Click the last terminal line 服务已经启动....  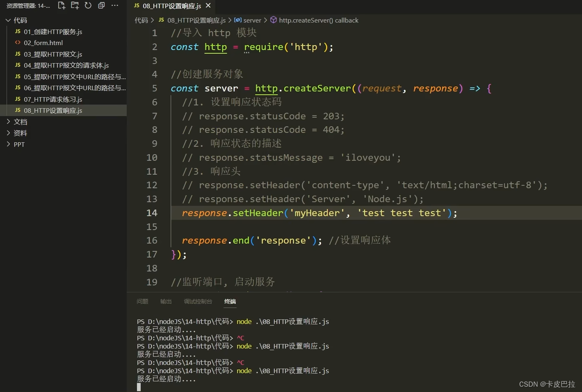point(167,379)
